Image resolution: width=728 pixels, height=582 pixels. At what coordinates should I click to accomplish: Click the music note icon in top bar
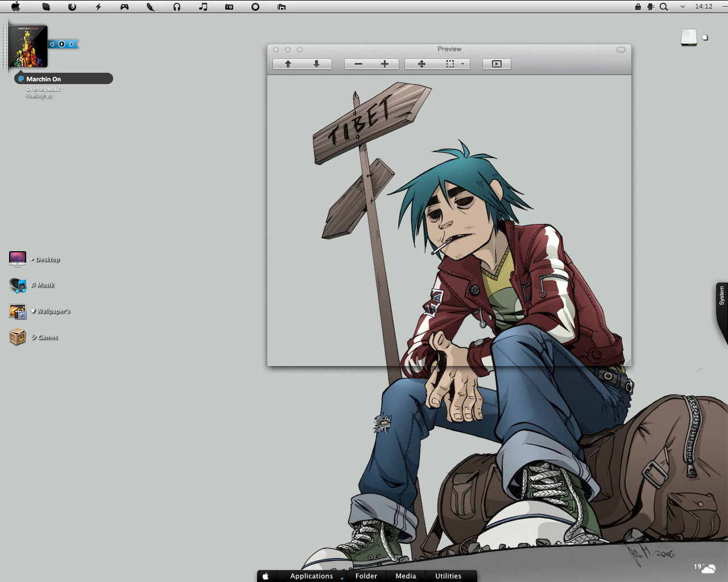point(203,7)
